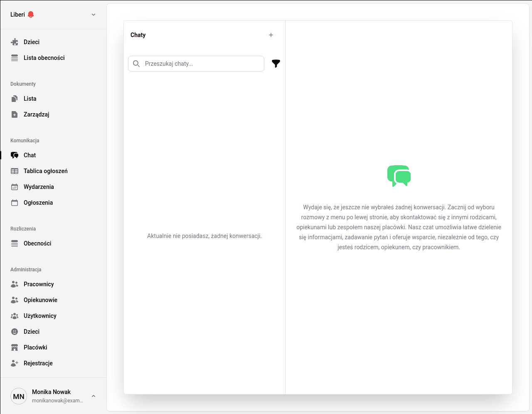
Task: Click the smiley face Dzieci icon
Action: point(15,332)
